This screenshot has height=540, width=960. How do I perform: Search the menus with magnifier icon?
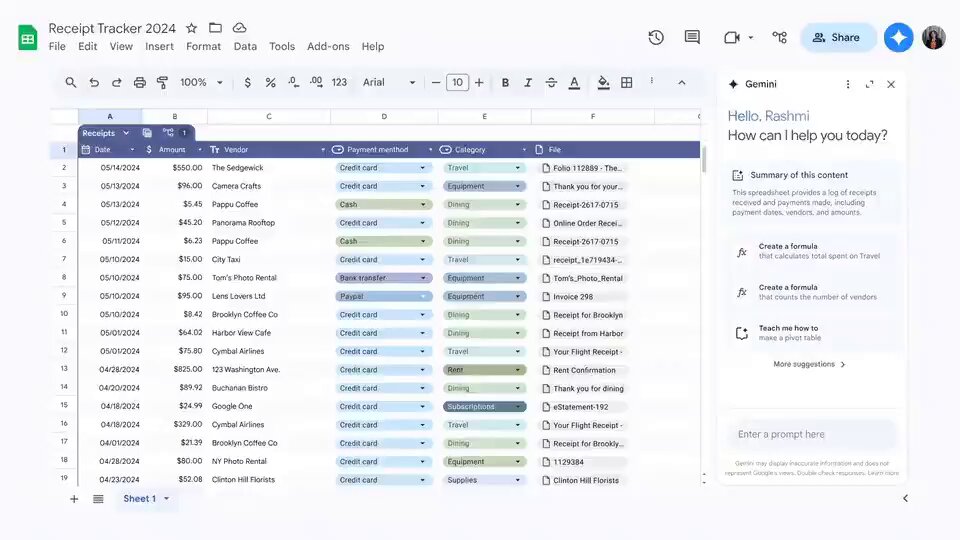coord(71,83)
